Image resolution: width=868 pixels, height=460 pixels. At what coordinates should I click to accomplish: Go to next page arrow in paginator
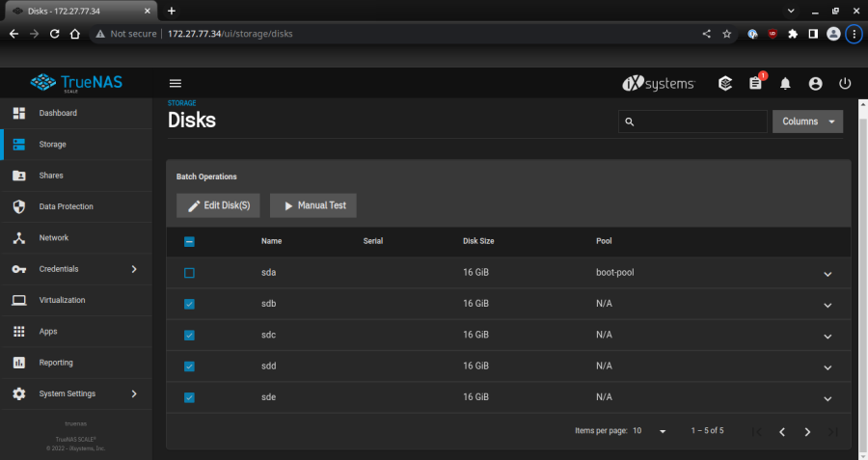click(x=807, y=431)
